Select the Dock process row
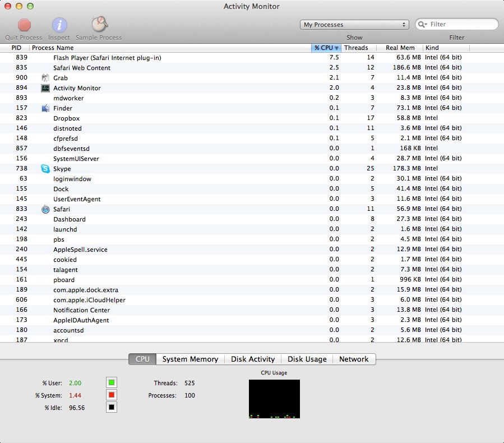Screen dimensions: 504x443 coord(252,189)
